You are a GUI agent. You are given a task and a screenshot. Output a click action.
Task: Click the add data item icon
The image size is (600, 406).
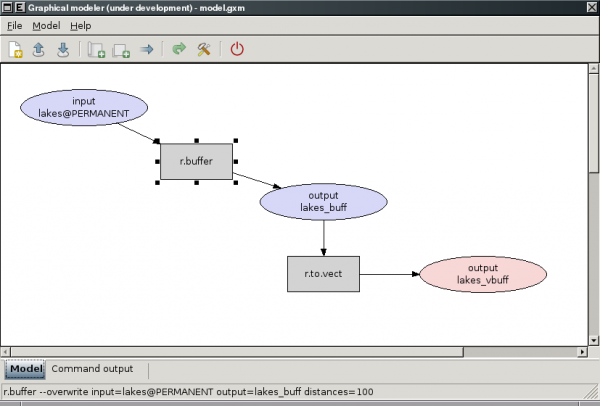click(x=121, y=48)
